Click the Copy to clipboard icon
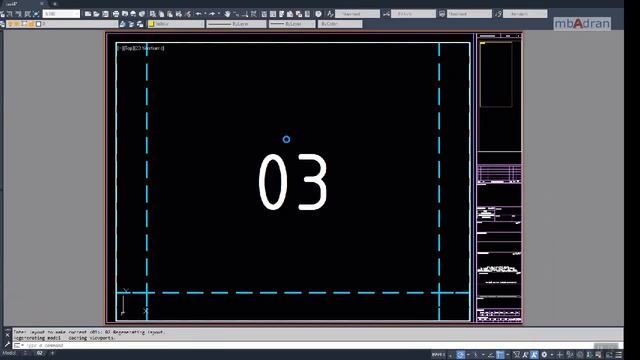 [x=161, y=14]
